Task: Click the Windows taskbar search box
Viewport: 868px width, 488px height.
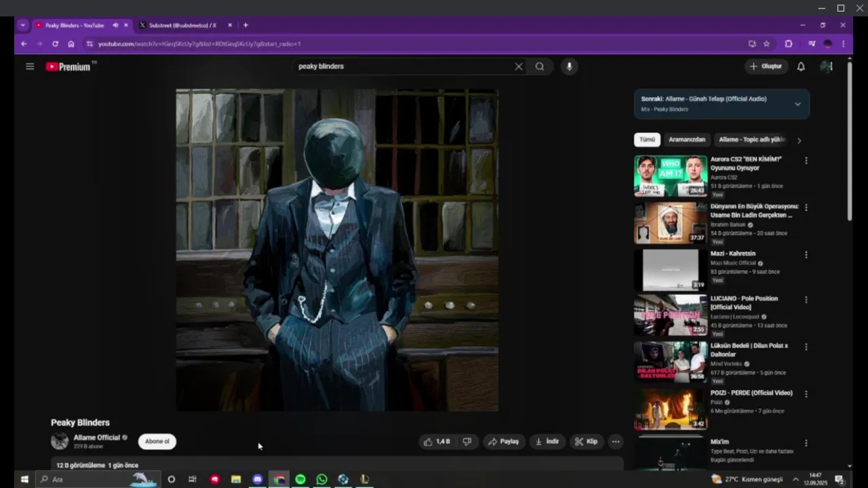Action: click(x=98, y=479)
